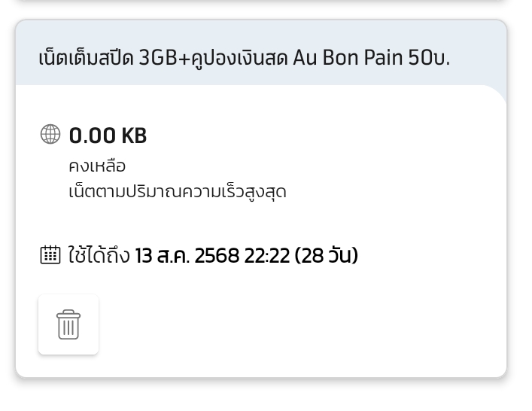Click the 22:22 expiry time
This screenshot has width=532, height=411.
pyautogui.click(x=267, y=256)
